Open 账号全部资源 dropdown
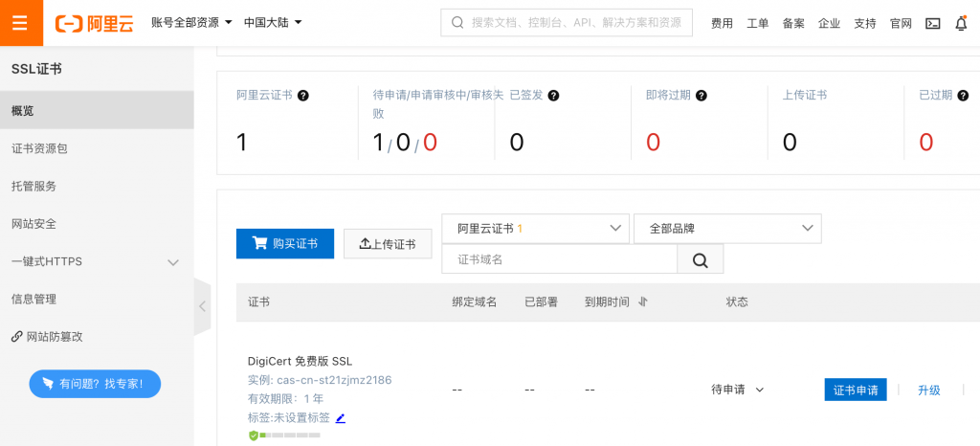Screen dimensions: 980x446 191,22
